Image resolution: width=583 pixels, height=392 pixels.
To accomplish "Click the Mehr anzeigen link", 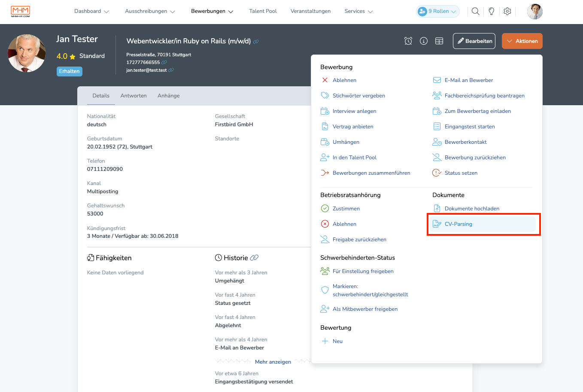I will tap(273, 362).
